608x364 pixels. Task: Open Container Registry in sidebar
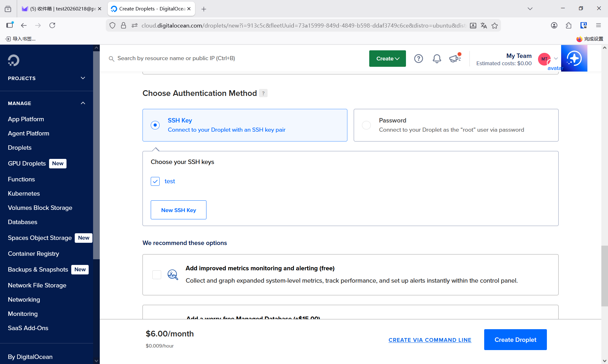pyautogui.click(x=34, y=254)
